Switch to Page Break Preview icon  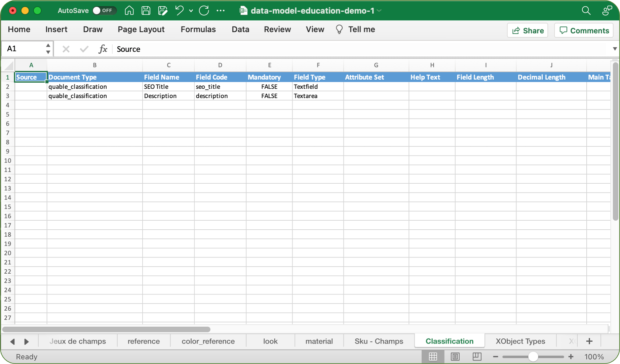click(x=477, y=357)
